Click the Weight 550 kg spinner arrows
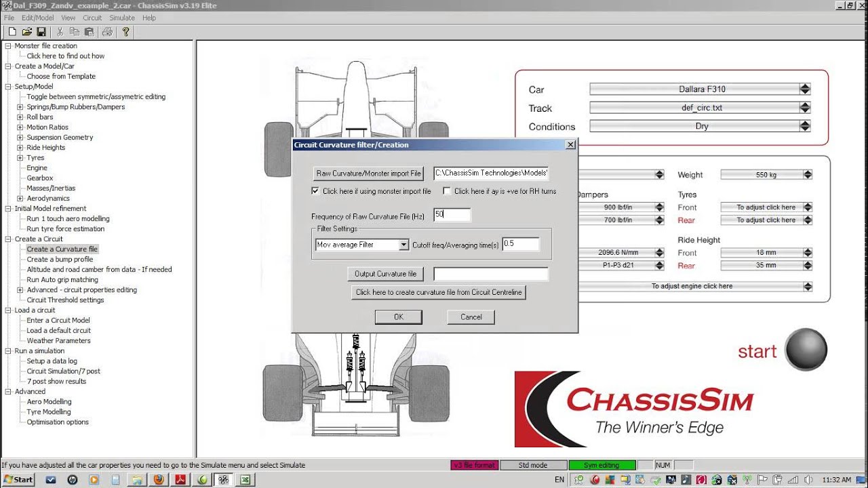The image size is (868, 488). point(807,175)
